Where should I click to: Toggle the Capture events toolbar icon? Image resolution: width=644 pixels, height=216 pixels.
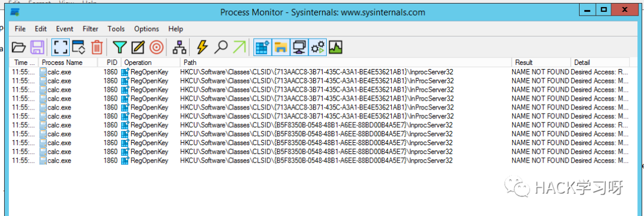60,48
